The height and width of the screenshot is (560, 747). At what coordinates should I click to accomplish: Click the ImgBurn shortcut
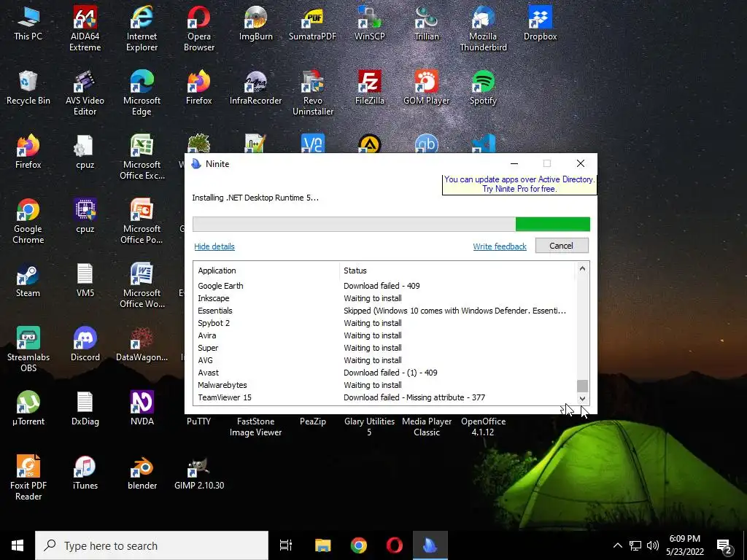click(x=256, y=24)
